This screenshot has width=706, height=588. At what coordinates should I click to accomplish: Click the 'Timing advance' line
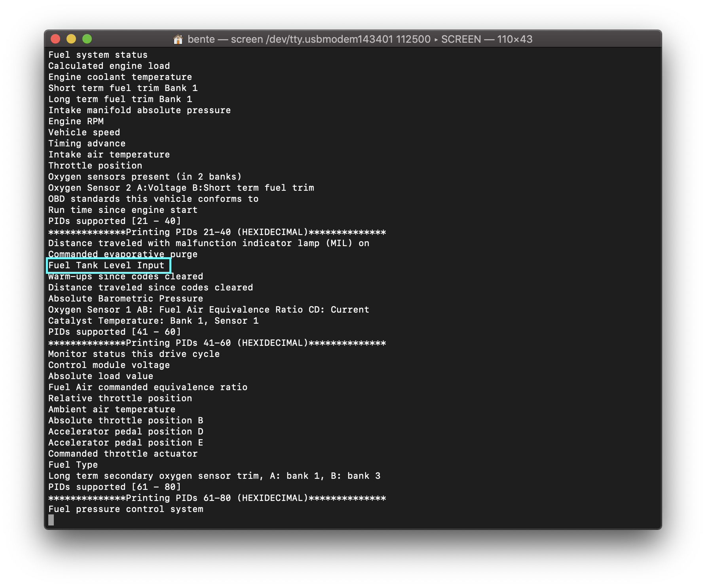pos(87,144)
